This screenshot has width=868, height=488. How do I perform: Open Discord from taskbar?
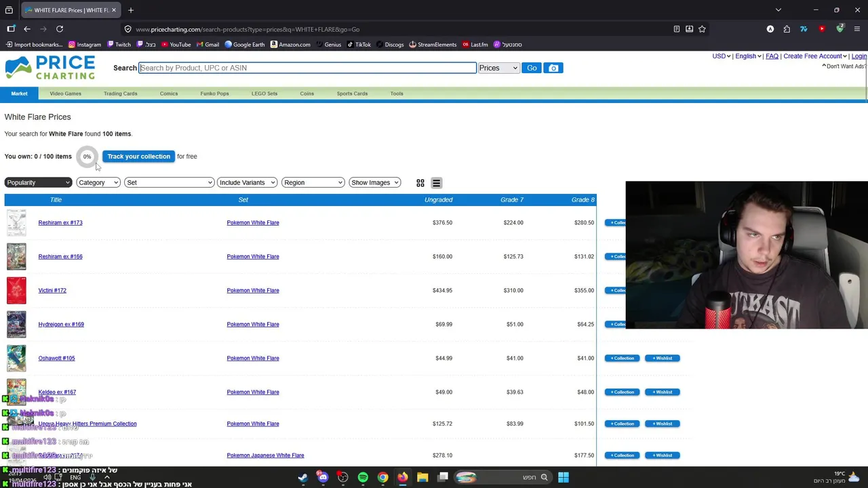pyautogui.click(x=323, y=477)
